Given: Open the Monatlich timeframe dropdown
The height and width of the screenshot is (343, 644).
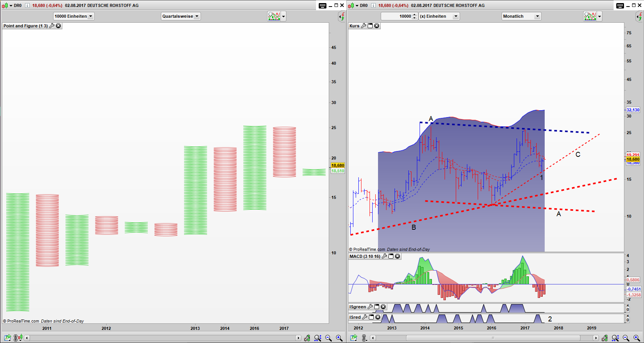Looking at the screenshot, I should (521, 16).
